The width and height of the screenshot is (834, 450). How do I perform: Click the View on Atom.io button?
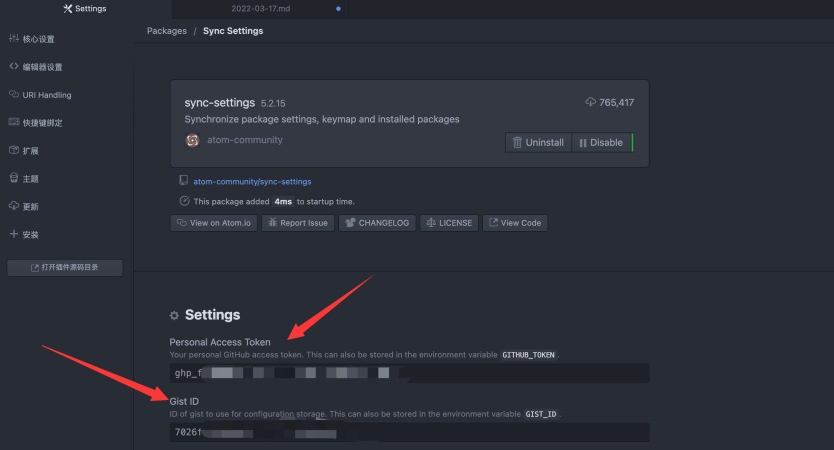213,223
